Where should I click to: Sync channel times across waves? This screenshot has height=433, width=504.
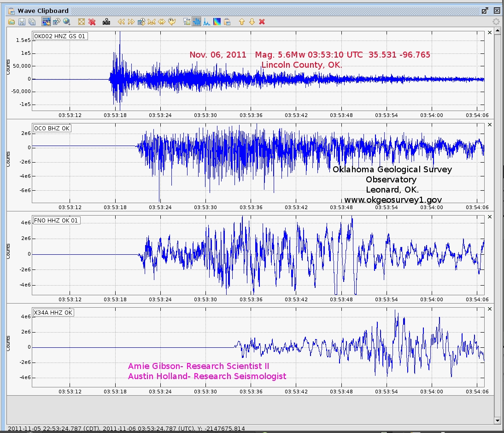[46, 22]
